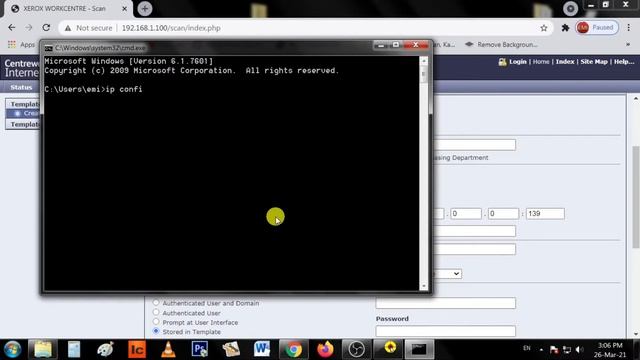Select Authenticated User and Domain radio
The height and width of the screenshot is (360, 640).
point(156,302)
